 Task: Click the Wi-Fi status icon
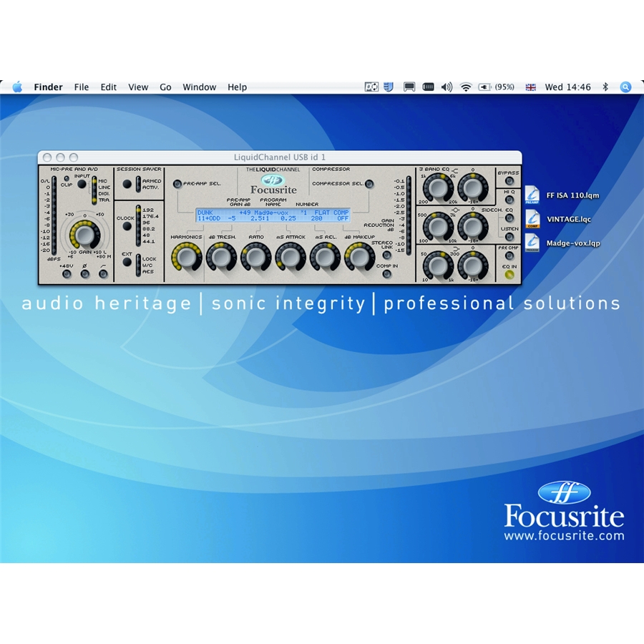pyautogui.click(x=466, y=87)
